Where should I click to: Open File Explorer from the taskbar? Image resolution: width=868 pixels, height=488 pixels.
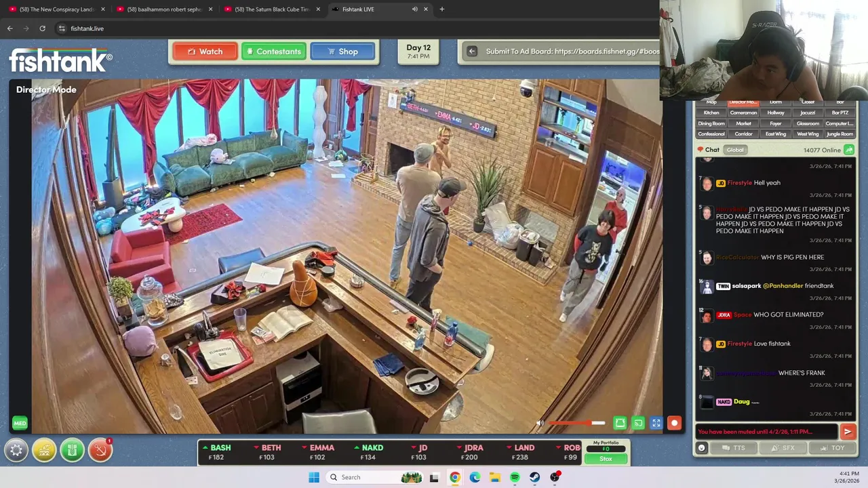coord(495,477)
